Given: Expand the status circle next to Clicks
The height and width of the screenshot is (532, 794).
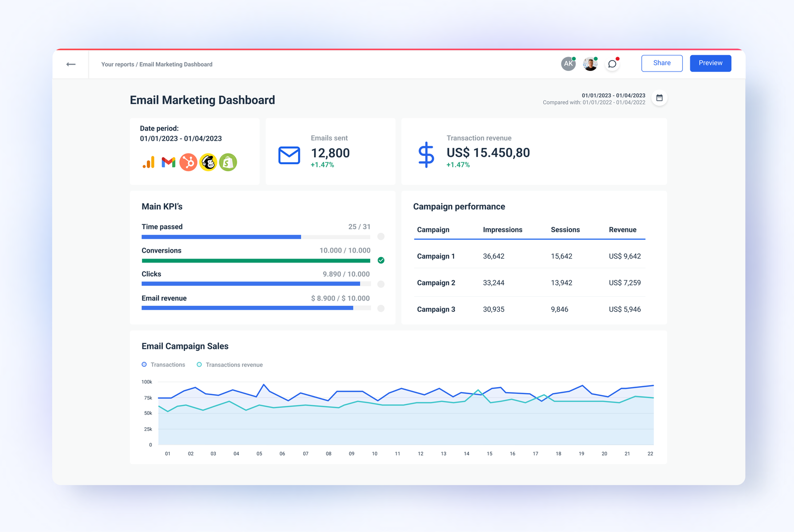Looking at the screenshot, I should [x=381, y=283].
